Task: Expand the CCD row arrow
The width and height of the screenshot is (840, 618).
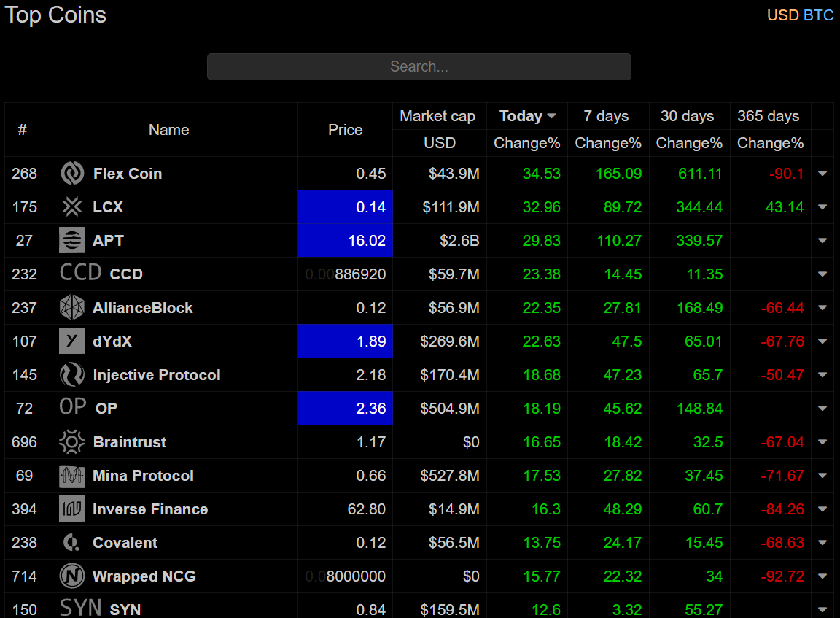Action: coord(822,274)
